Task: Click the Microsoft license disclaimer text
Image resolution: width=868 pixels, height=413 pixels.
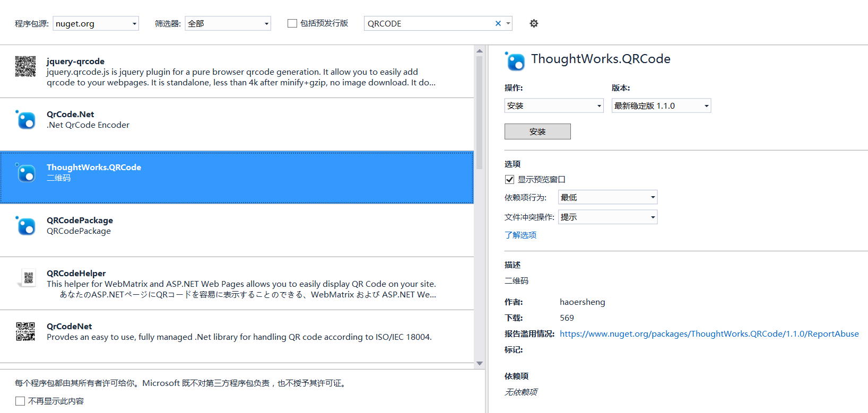Action: coord(181,383)
